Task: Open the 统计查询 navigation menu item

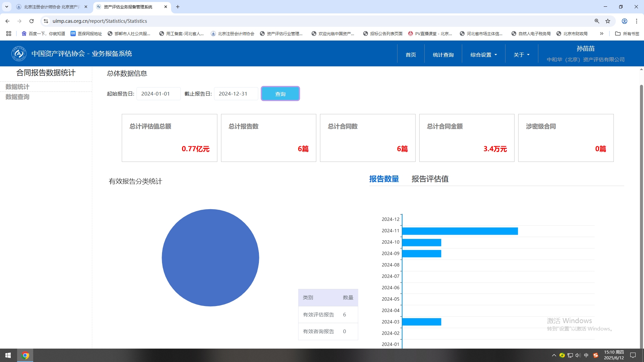Action: coord(443,55)
